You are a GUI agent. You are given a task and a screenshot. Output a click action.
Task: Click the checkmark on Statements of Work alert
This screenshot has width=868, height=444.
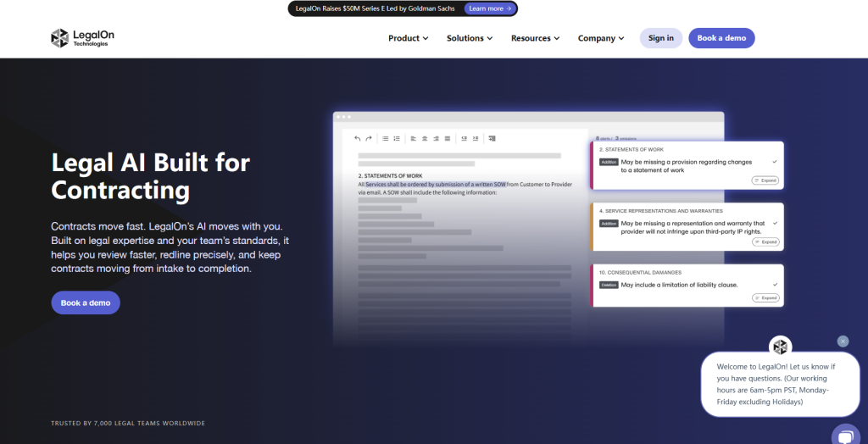pyautogui.click(x=775, y=162)
